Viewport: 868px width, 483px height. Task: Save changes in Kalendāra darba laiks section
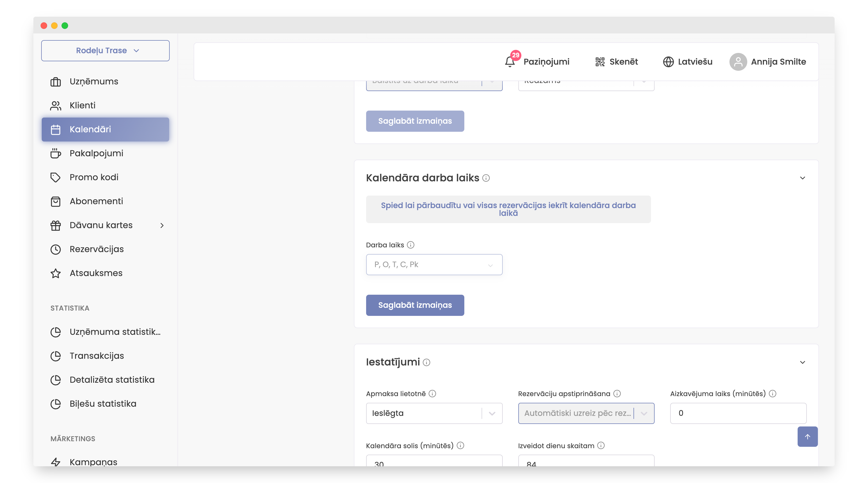pos(415,305)
